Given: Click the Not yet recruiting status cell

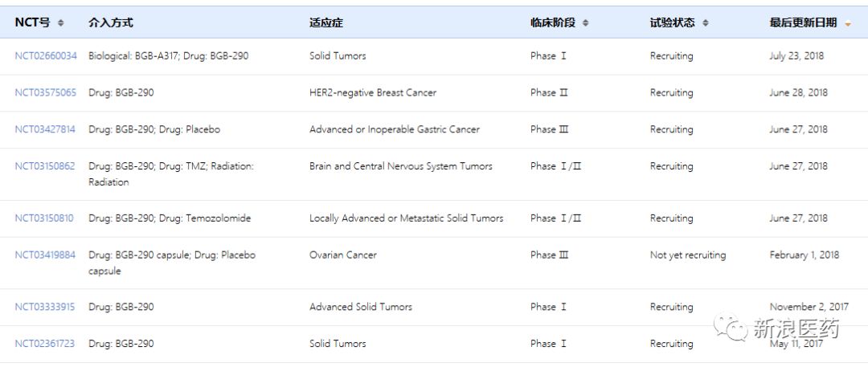Looking at the screenshot, I should tap(688, 255).
